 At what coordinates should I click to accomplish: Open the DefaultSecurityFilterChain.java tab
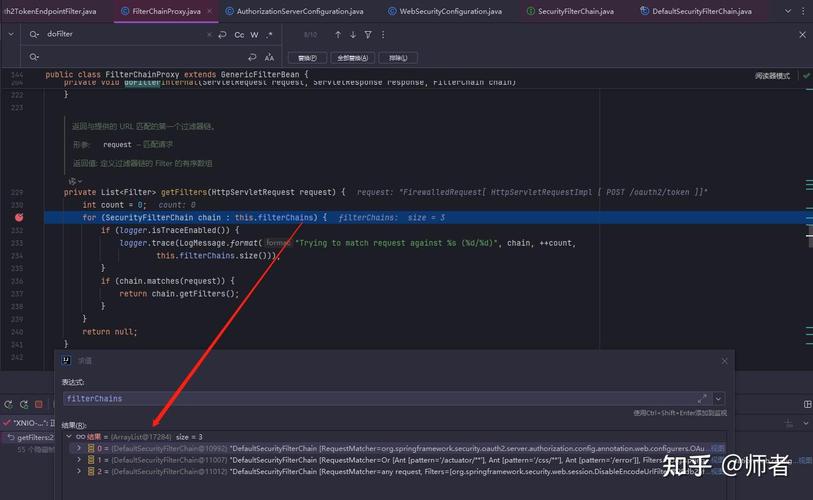click(696, 11)
